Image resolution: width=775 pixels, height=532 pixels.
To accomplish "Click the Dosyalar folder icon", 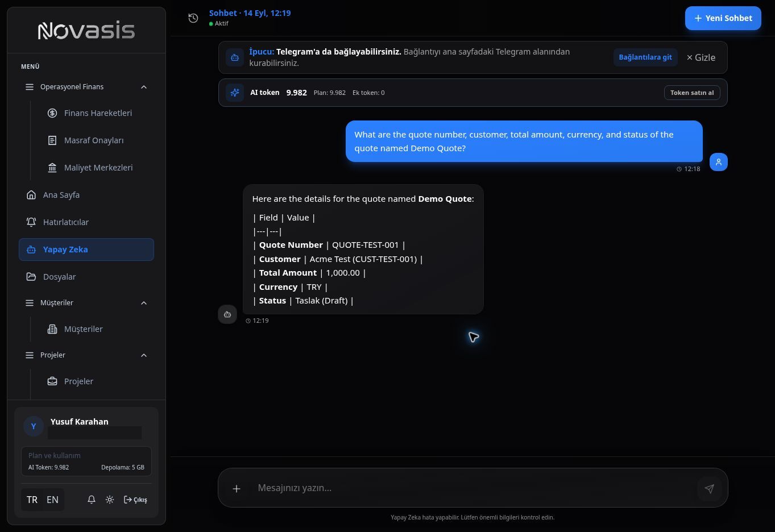I will point(31,277).
